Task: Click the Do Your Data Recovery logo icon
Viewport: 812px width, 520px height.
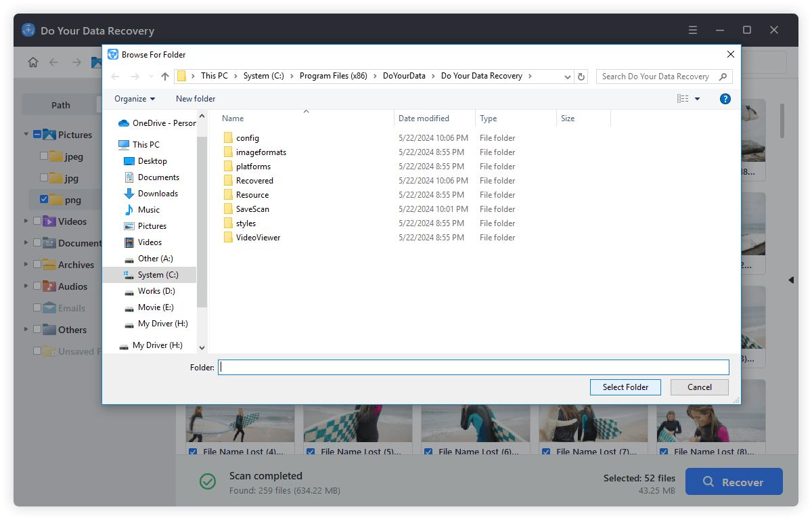Action: pos(27,30)
